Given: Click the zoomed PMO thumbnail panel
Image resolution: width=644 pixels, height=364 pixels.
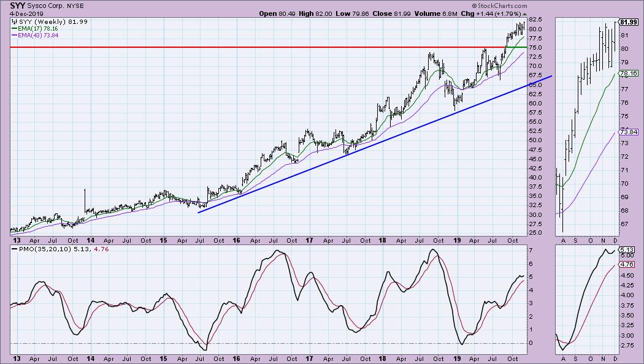Looking at the screenshot, I should click(x=586, y=299).
